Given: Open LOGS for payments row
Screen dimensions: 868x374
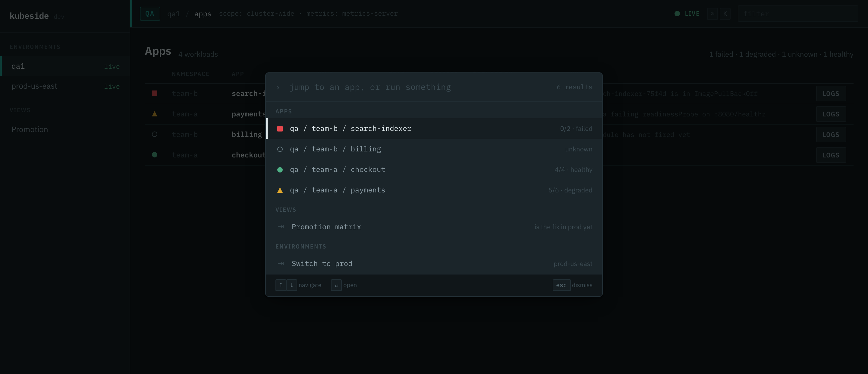Looking at the screenshot, I should coord(831,114).
